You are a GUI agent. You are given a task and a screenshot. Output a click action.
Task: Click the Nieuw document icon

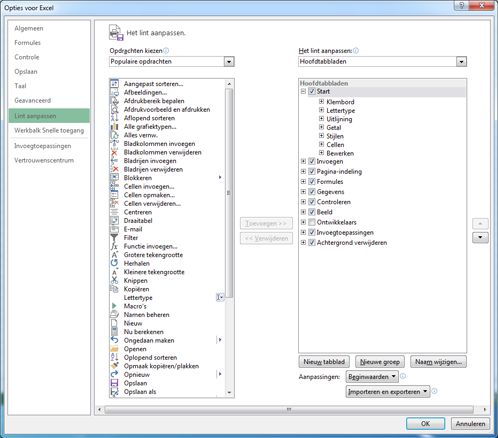114,323
